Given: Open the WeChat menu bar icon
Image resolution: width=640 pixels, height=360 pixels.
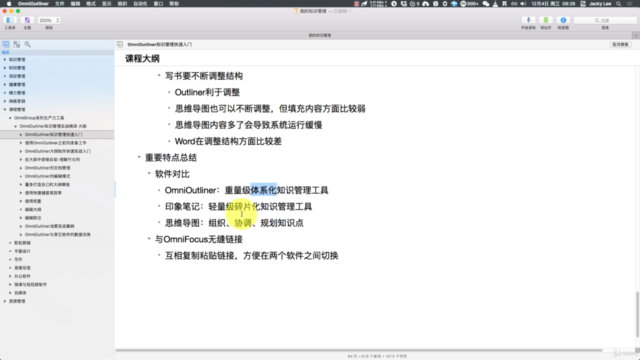Looking at the screenshot, I should click(486, 4).
